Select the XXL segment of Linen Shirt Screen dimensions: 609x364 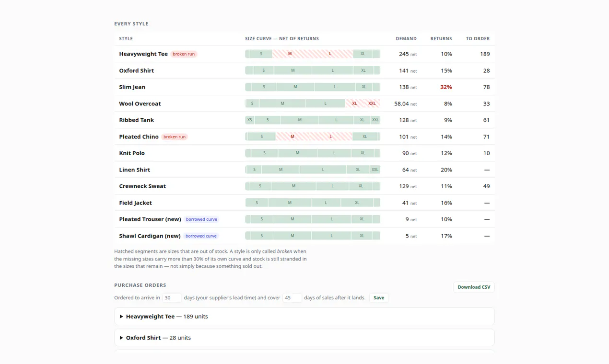375,170
